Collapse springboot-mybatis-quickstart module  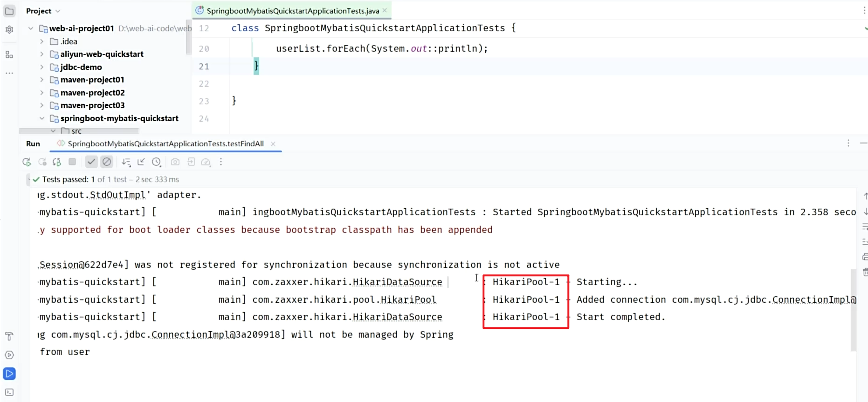click(x=41, y=118)
